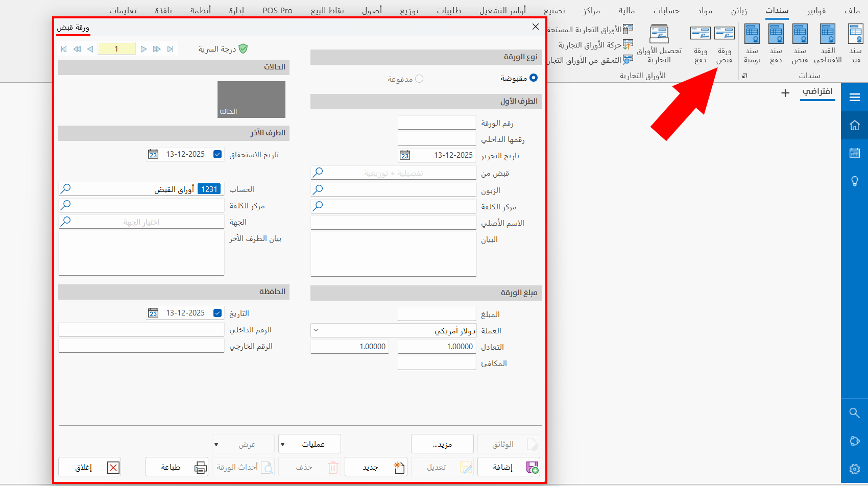Select the مدفوعة radio button
Image resolution: width=868 pixels, height=486 pixels.
419,79
